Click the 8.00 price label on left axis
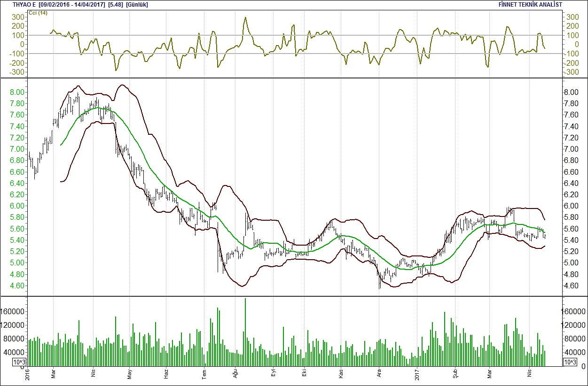 [x=17, y=92]
